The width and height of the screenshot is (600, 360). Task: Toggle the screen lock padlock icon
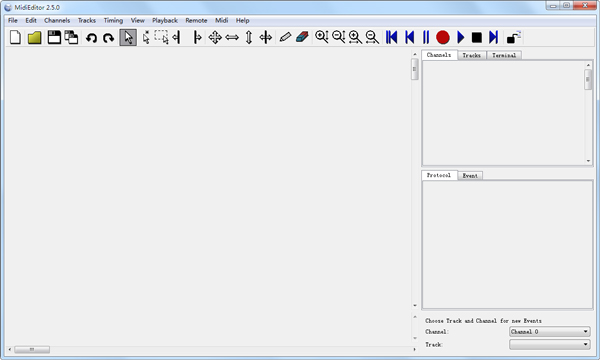[514, 37]
